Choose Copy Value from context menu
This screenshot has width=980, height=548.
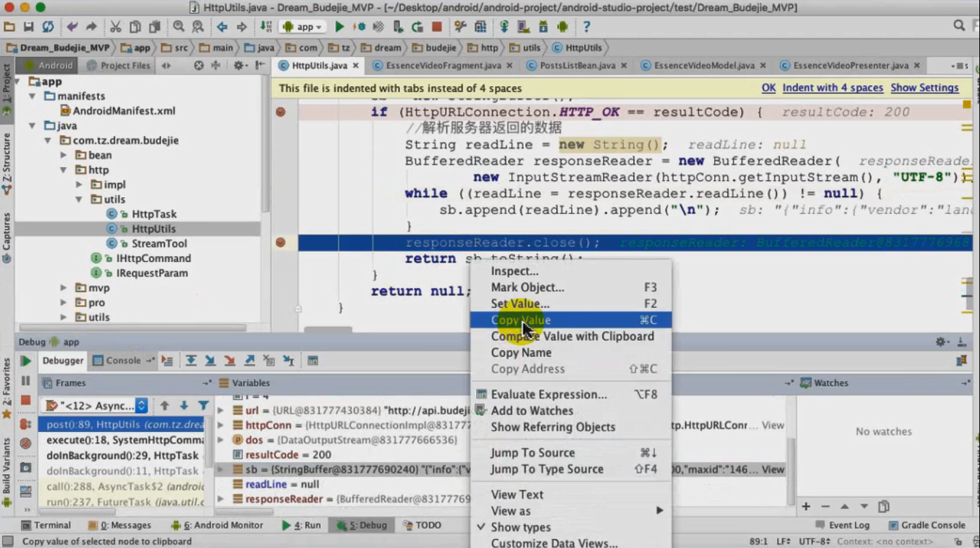pyautogui.click(x=571, y=320)
